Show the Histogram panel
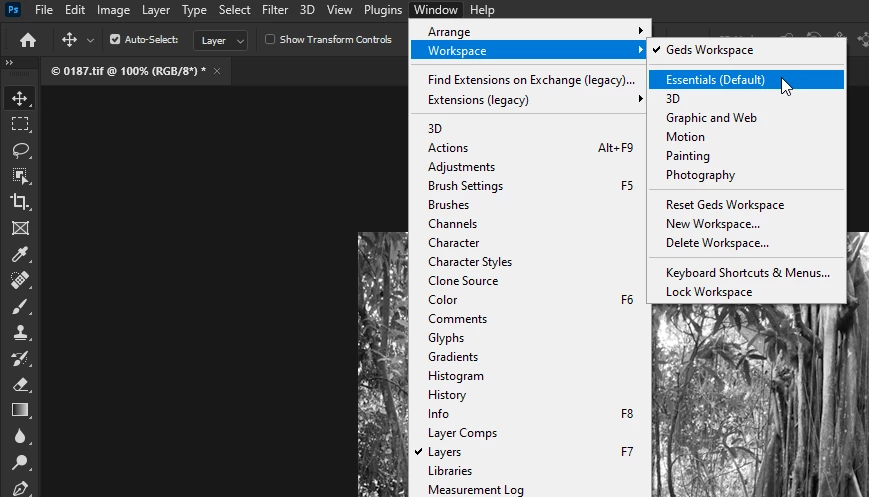The width and height of the screenshot is (869, 497). coord(529,376)
